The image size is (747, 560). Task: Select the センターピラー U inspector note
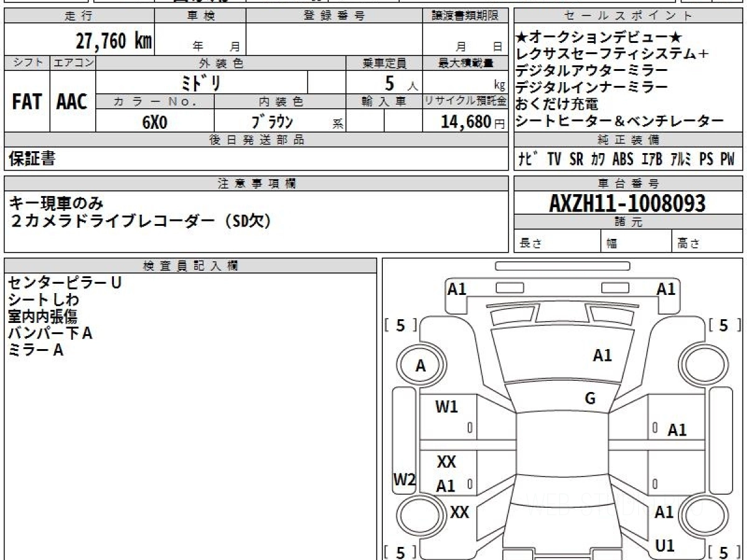(x=65, y=282)
